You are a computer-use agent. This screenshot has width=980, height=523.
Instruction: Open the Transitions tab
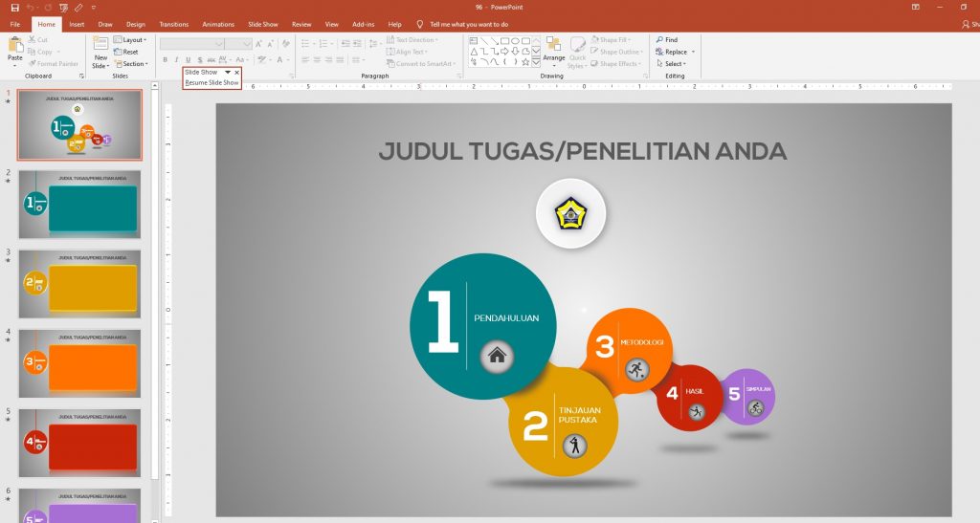point(174,24)
